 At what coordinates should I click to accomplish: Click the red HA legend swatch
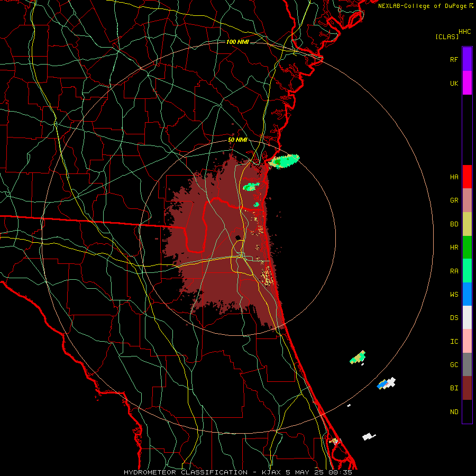pyautogui.click(x=467, y=177)
